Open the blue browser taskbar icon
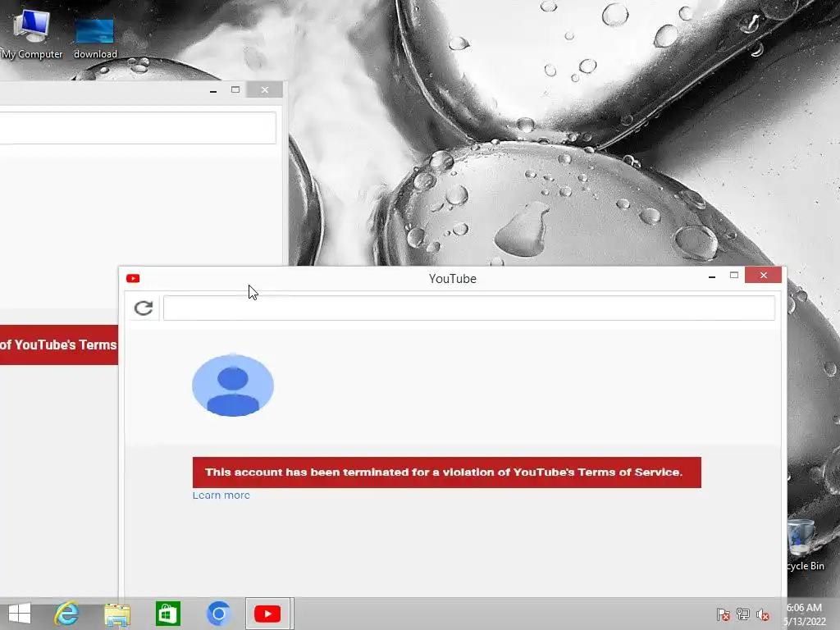The image size is (840, 630). (218, 614)
